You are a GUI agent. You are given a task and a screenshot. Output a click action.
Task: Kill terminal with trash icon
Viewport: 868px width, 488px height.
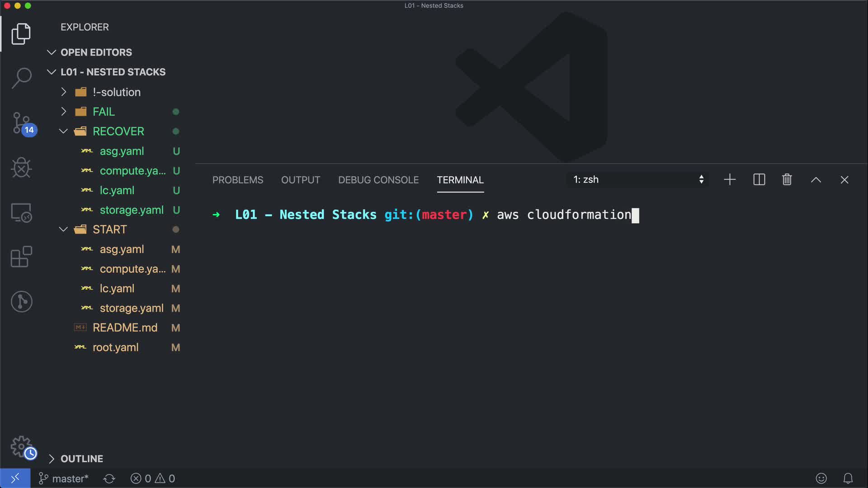coord(787,180)
